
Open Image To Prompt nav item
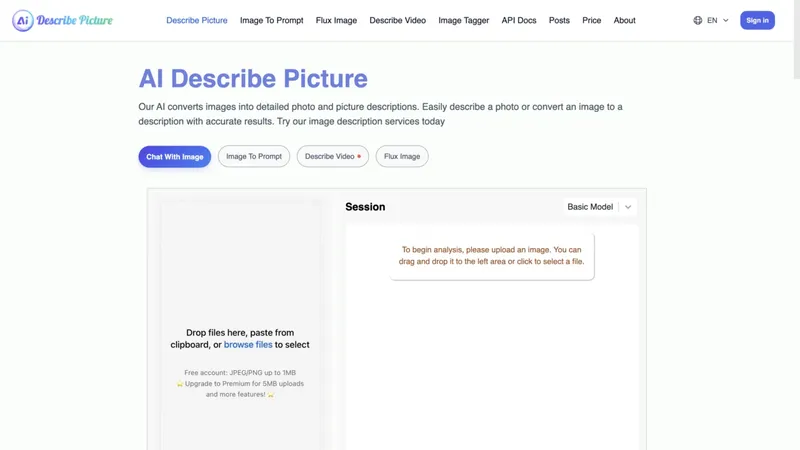(271, 20)
